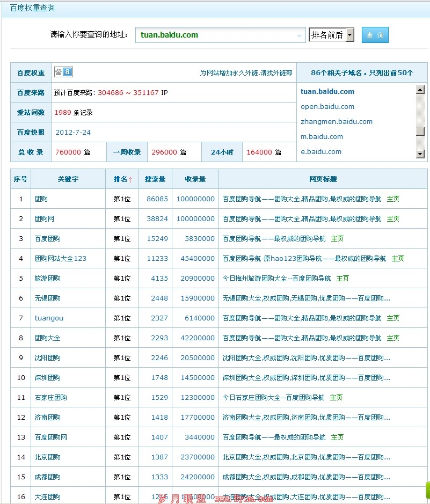Viewport: 430px width, 504px height.
Task: Open the 百度团购 keyword link in row 3
Action: tap(48, 239)
